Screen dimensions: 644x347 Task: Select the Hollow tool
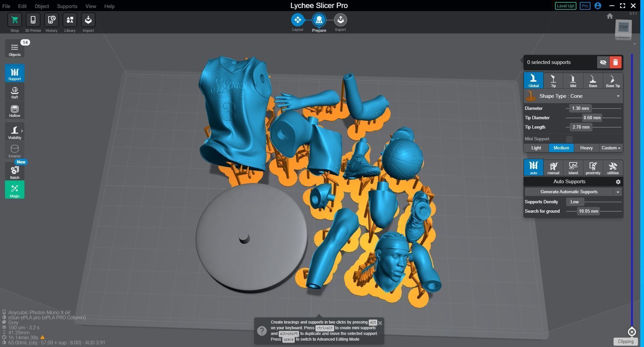pos(14,111)
